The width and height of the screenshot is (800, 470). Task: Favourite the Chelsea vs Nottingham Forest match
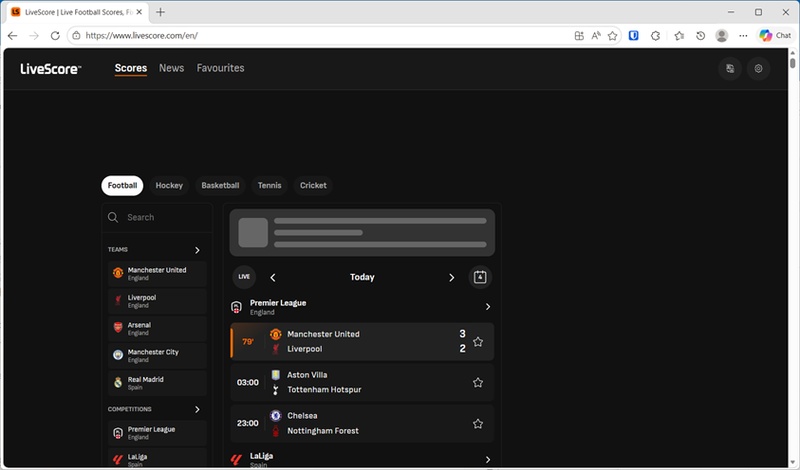[478, 424]
